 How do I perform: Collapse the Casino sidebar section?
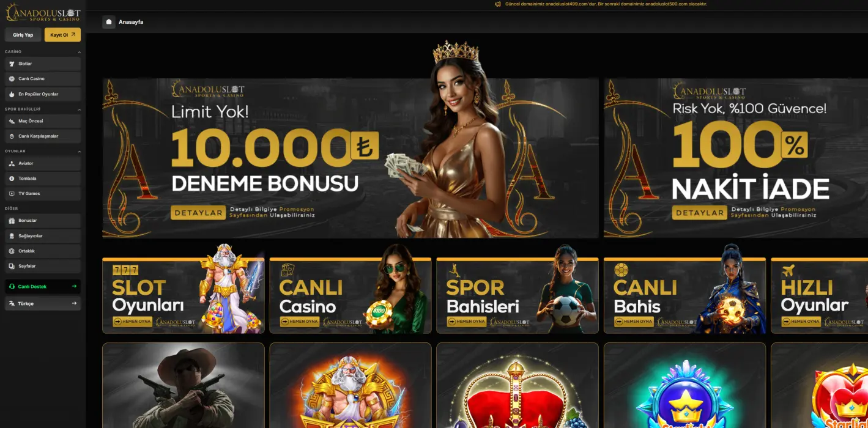[79, 52]
